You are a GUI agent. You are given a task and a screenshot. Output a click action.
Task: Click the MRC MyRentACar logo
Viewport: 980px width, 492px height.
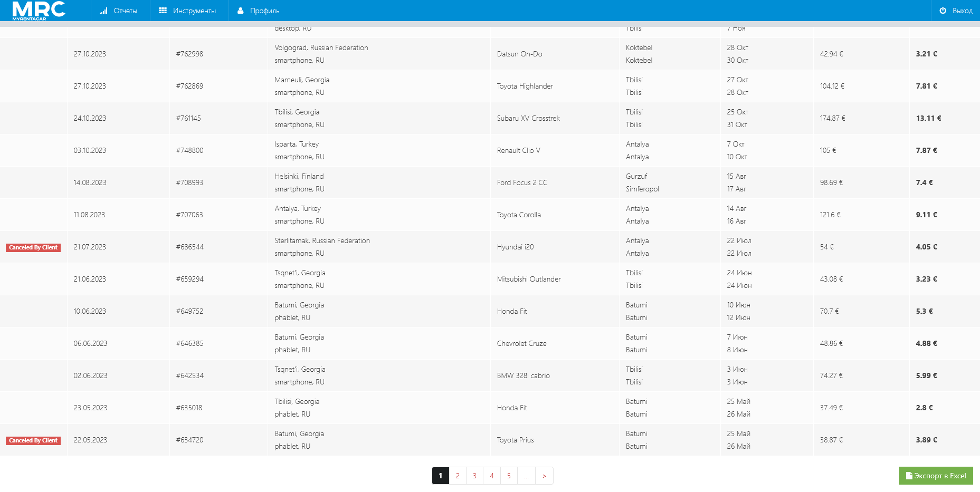[39, 11]
